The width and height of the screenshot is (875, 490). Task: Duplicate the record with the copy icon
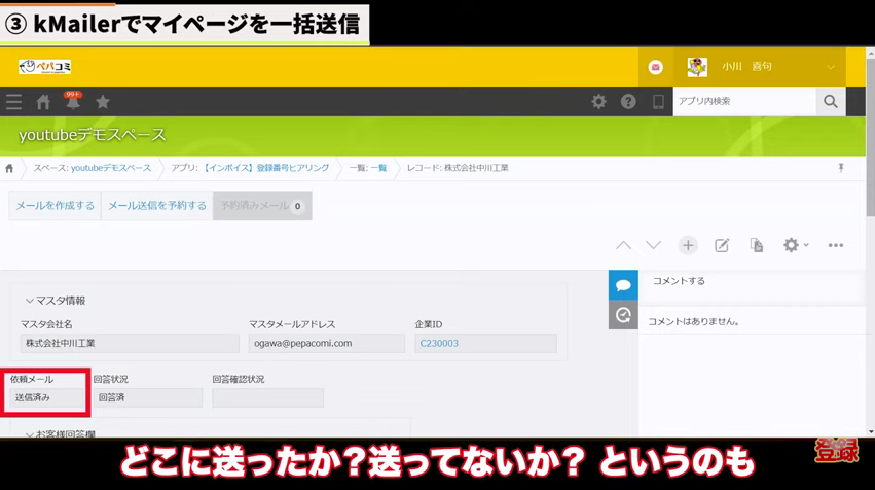pos(757,245)
